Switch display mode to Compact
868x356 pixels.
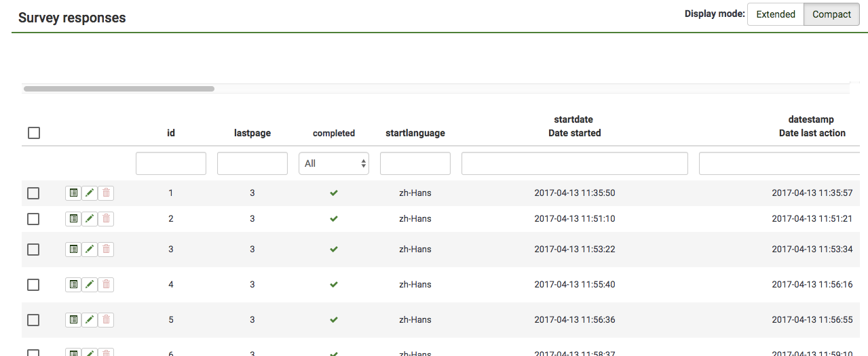(x=831, y=14)
